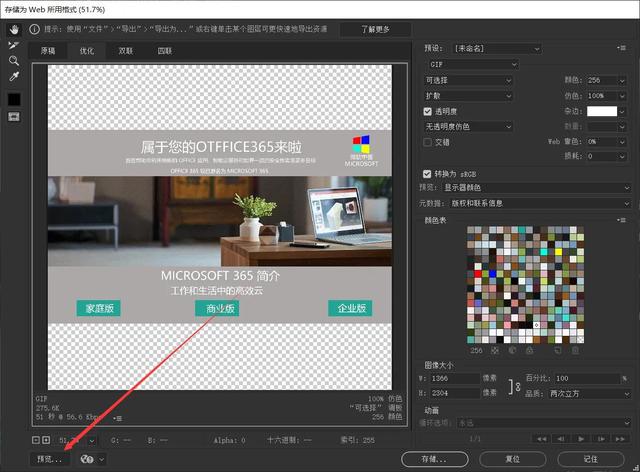The image size is (640, 472).
Task: Select the Zoom tool
Action: (14, 60)
